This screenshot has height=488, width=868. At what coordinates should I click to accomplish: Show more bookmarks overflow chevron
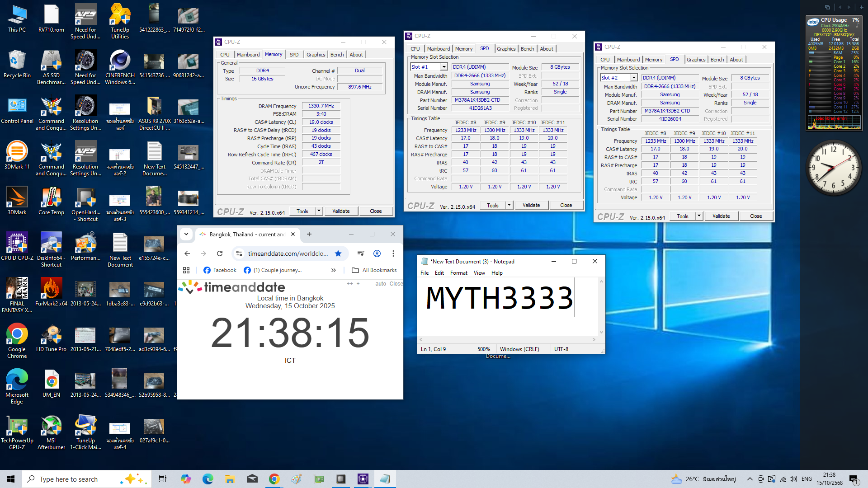click(x=334, y=270)
